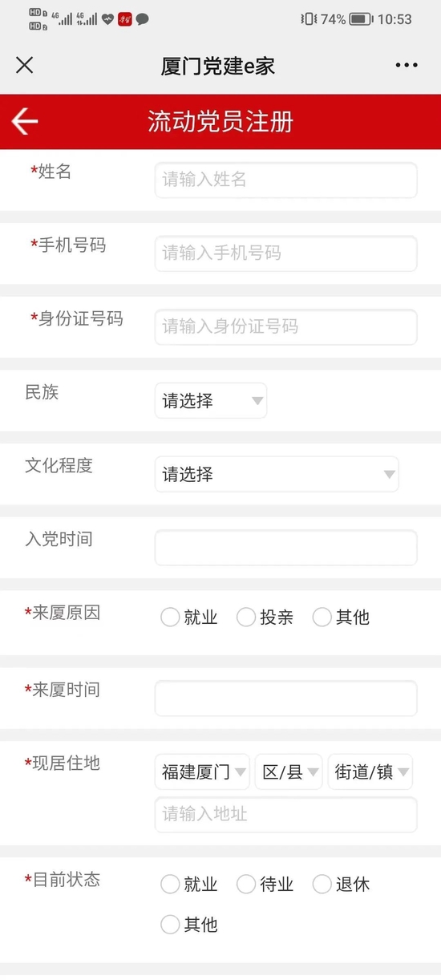441x980 pixels.
Task: Open the 街道/镇 dropdown
Action: click(x=370, y=772)
